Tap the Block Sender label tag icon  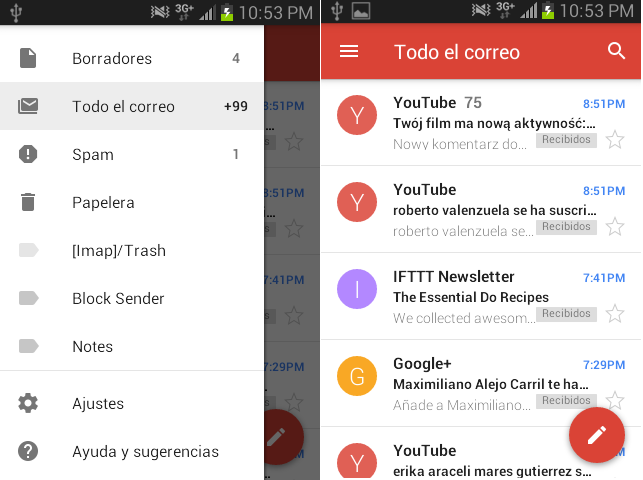pyautogui.click(x=29, y=298)
